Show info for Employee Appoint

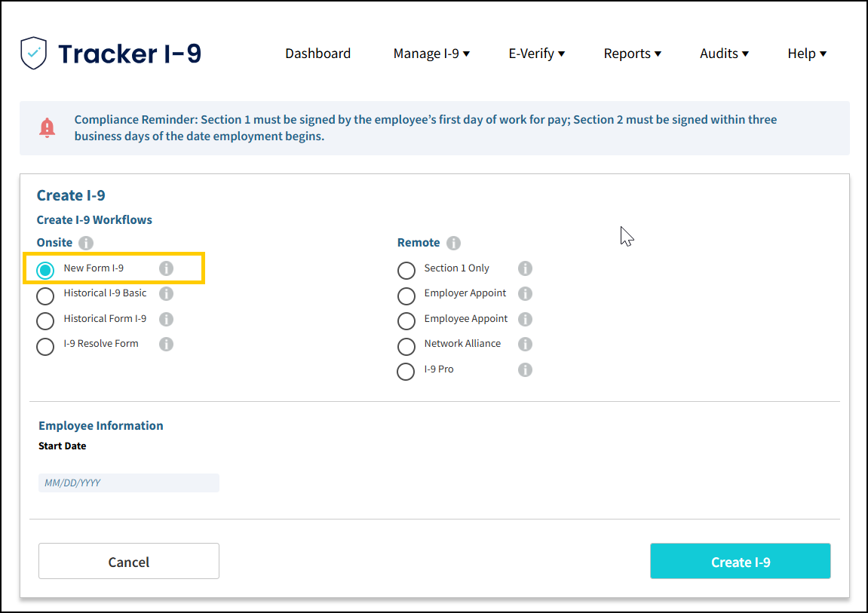[526, 319]
